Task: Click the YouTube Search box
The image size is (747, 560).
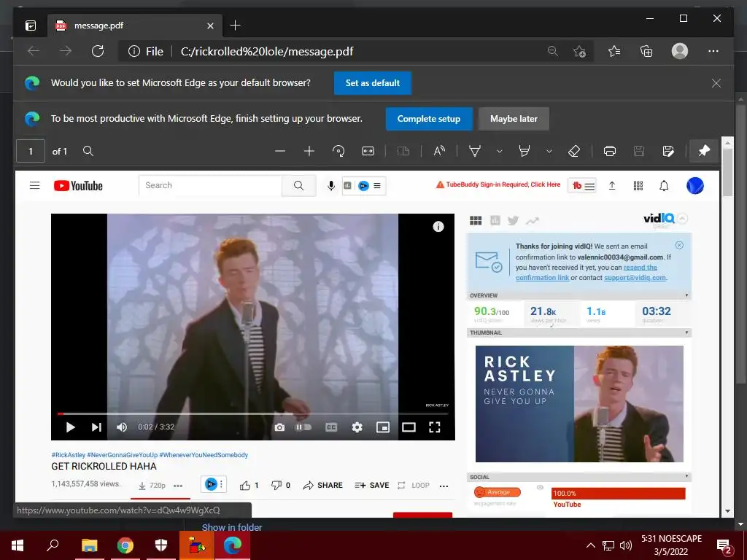Action: [211, 185]
